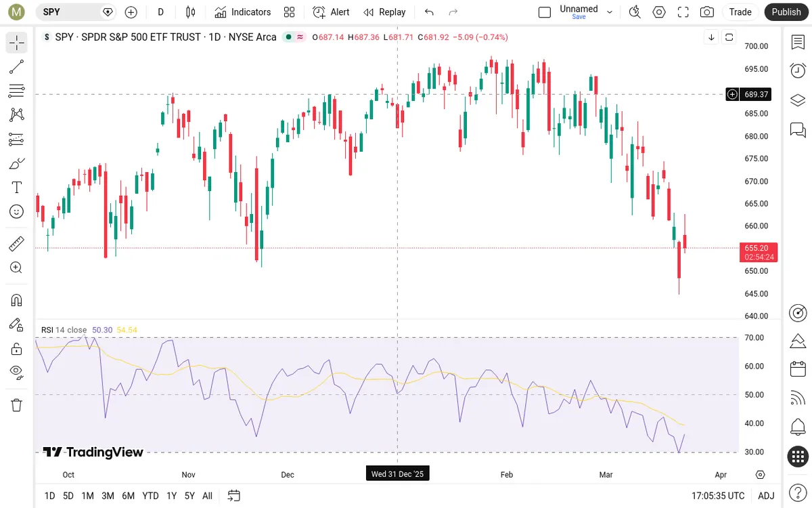Select the trend line drawing tool
The height and width of the screenshot is (508, 812).
17,66
